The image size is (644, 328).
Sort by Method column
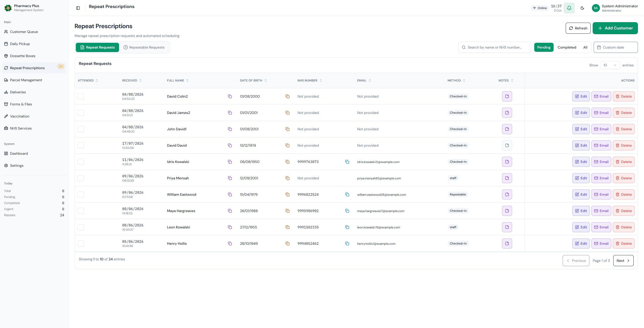pyautogui.click(x=456, y=80)
